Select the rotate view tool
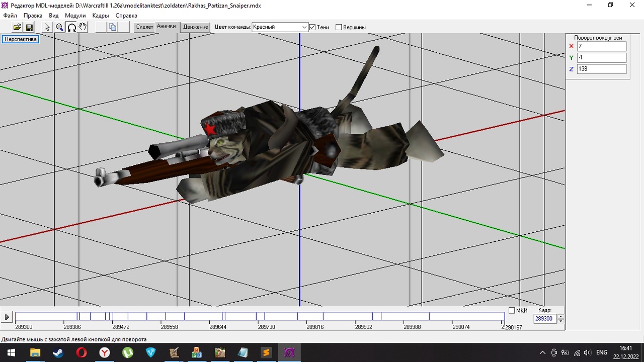Screen dimensions: 644x362 [71, 27]
